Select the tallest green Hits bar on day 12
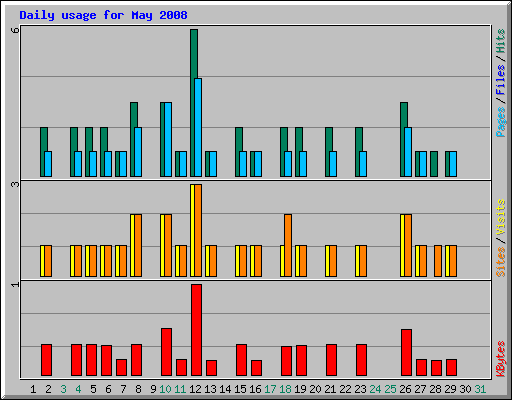This screenshot has width=512, height=400. coord(193,103)
